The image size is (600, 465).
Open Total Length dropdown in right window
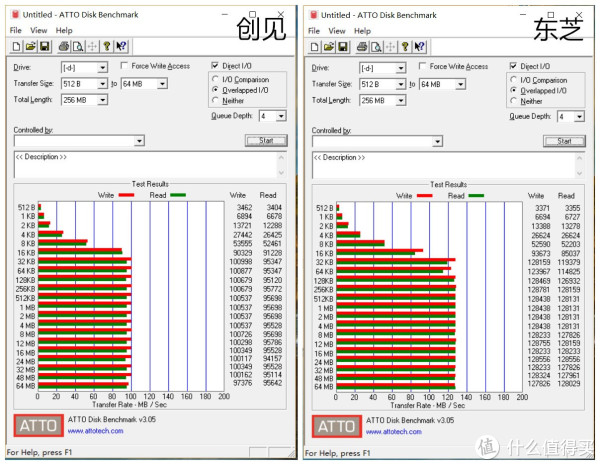coord(400,100)
